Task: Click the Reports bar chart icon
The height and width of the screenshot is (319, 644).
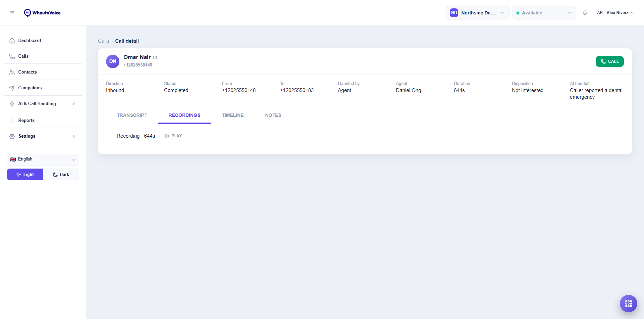Action: point(12,121)
